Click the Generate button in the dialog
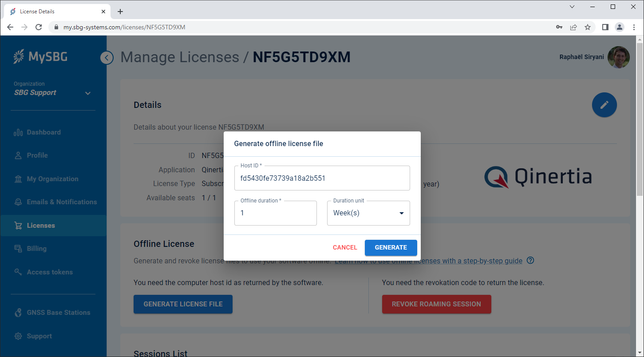The image size is (644, 357). pyautogui.click(x=391, y=248)
